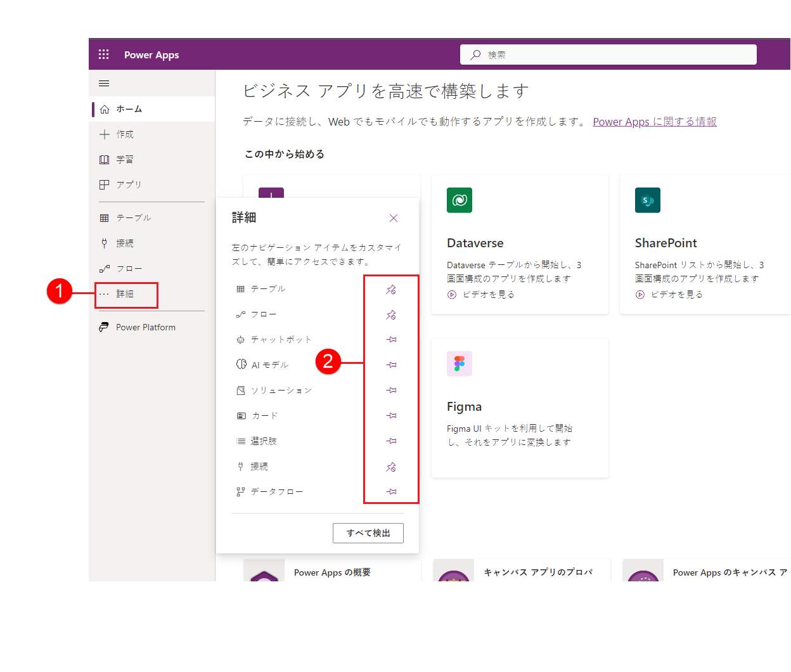Pin AI モデル to the navigation
The image size is (791, 672).
[x=391, y=365]
